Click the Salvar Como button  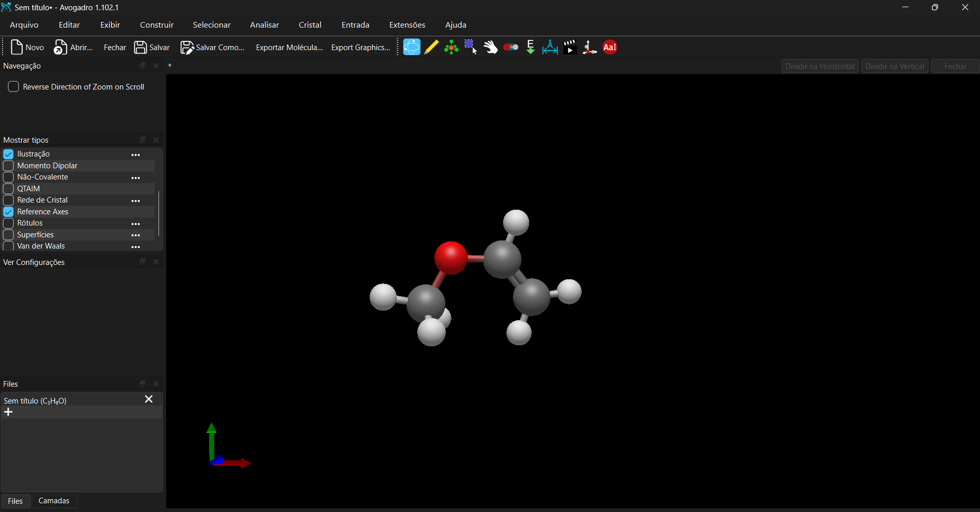pos(213,47)
